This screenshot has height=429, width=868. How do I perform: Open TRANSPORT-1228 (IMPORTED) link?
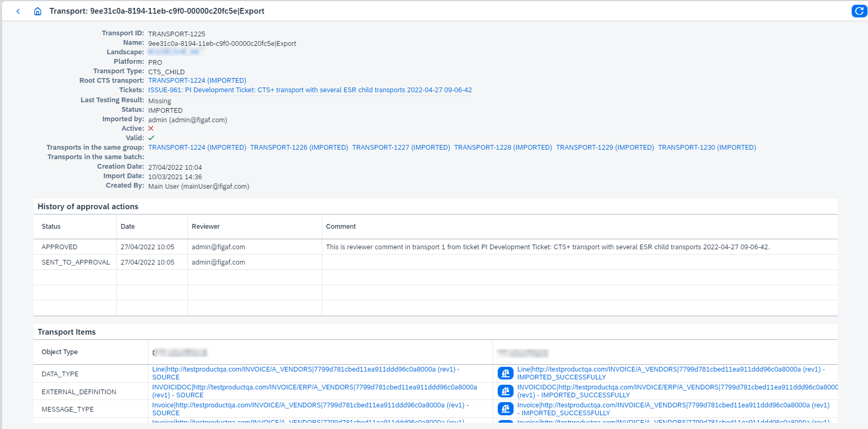503,148
